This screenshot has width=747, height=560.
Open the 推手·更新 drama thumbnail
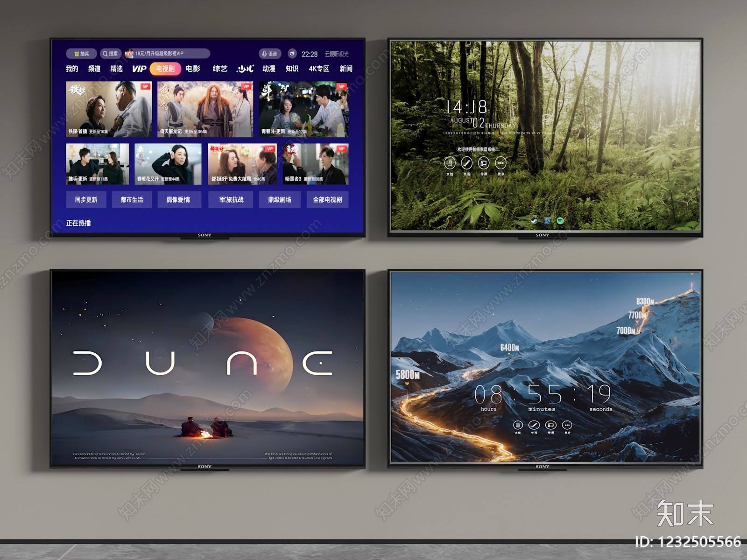[98, 164]
